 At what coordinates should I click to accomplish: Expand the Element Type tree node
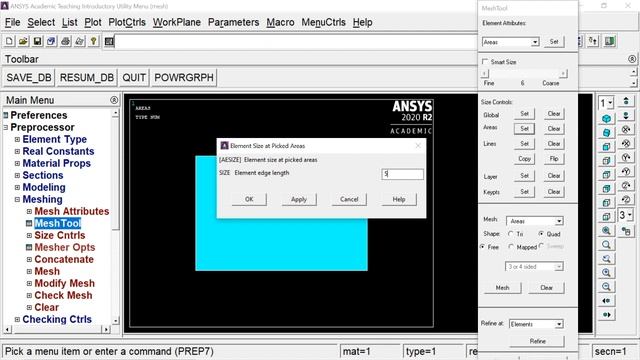[x=17, y=139]
